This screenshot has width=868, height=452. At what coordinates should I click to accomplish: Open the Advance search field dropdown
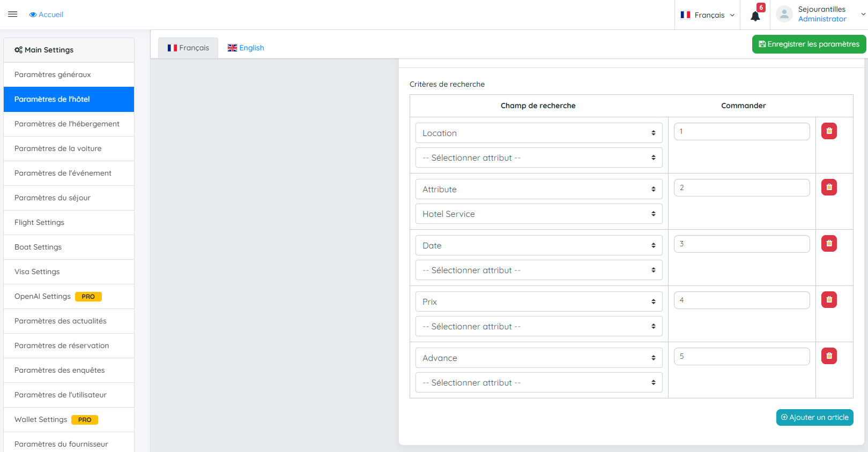pyautogui.click(x=538, y=358)
